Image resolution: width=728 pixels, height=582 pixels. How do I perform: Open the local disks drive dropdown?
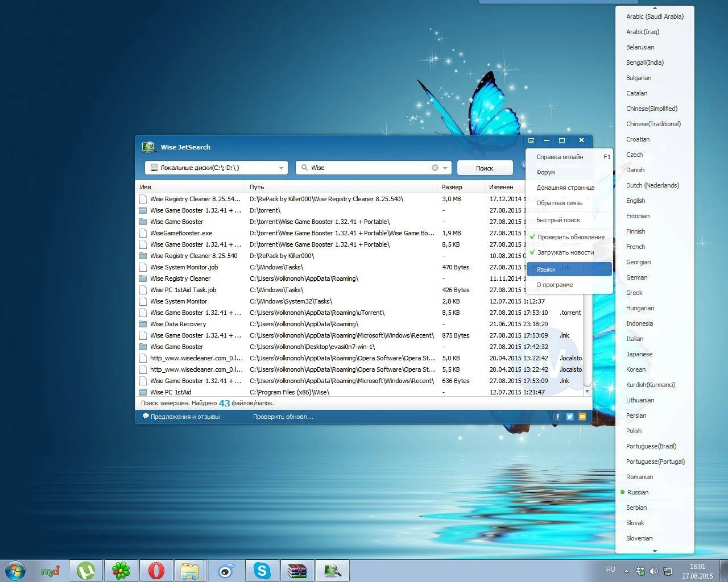click(x=281, y=168)
